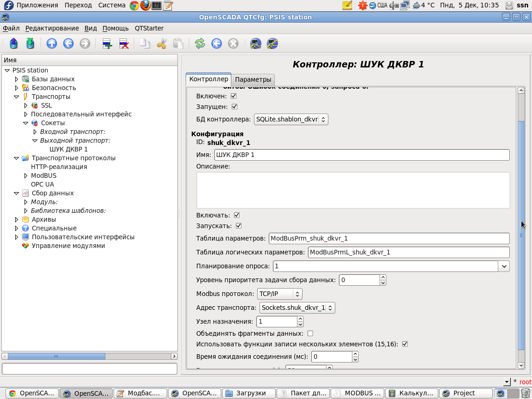Enable Объединять фрагменты данных checkbox
Screen dimensions: 532x399
(310, 333)
